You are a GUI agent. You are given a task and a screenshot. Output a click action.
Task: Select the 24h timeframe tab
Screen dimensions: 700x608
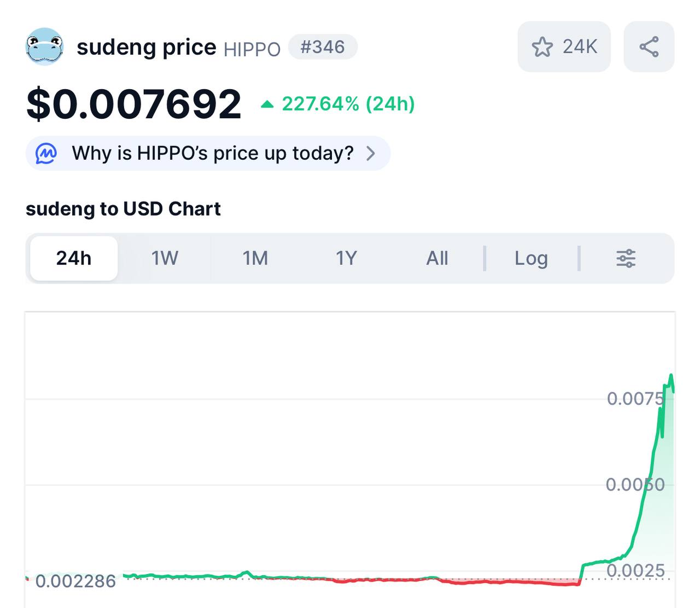tap(74, 258)
